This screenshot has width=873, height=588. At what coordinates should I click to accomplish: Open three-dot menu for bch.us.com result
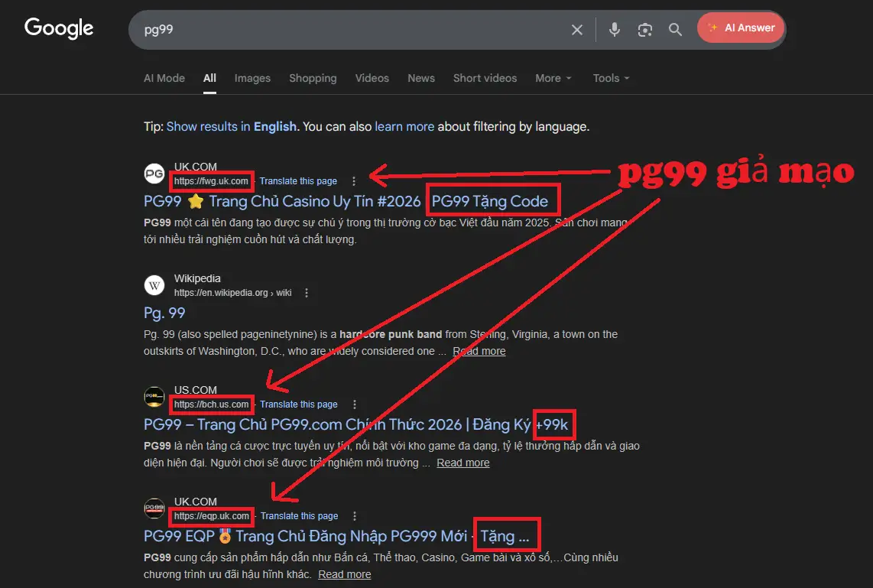[x=354, y=404]
